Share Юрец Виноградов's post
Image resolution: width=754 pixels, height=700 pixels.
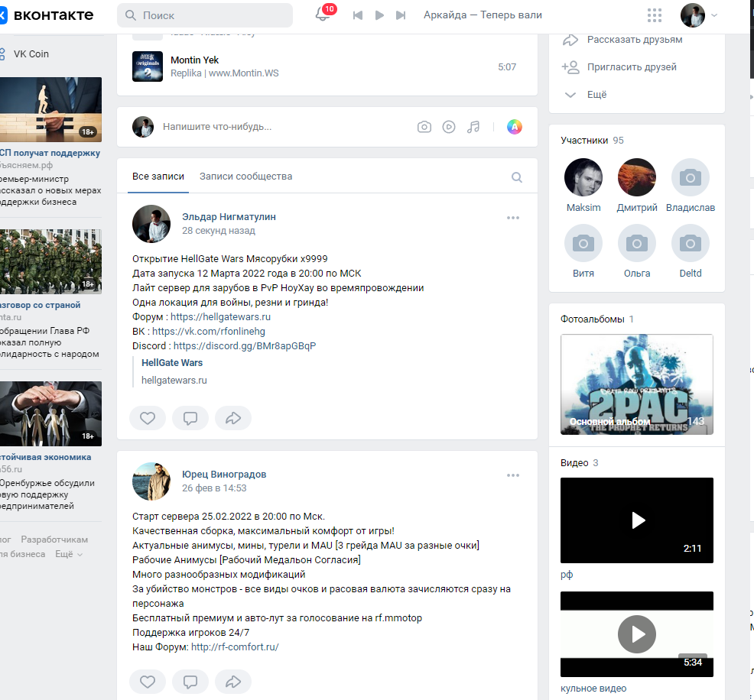233,682
